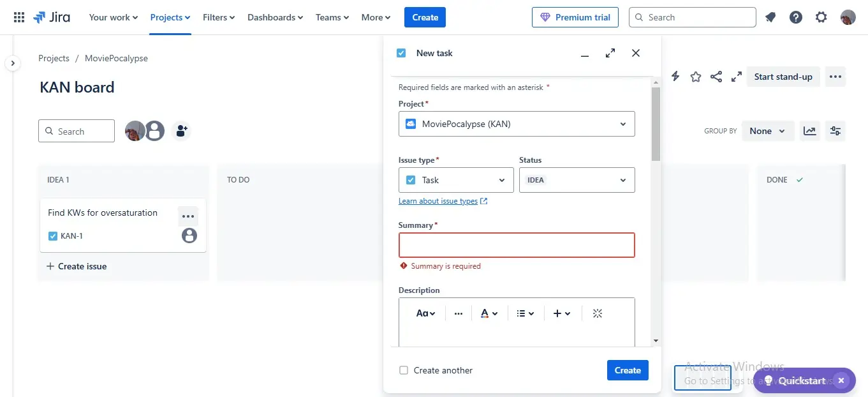This screenshot has height=397, width=868.
Task: Submit the dialog's Create button
Action: 628,370
